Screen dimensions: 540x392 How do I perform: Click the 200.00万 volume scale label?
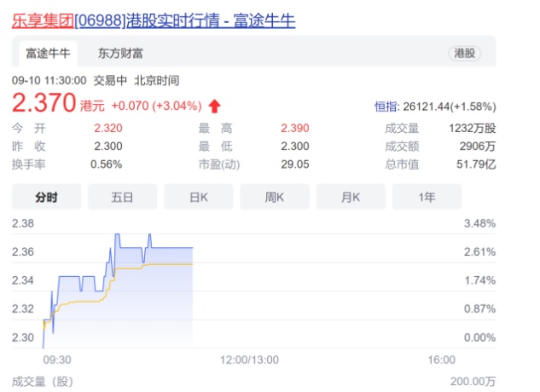pos(473,381)
